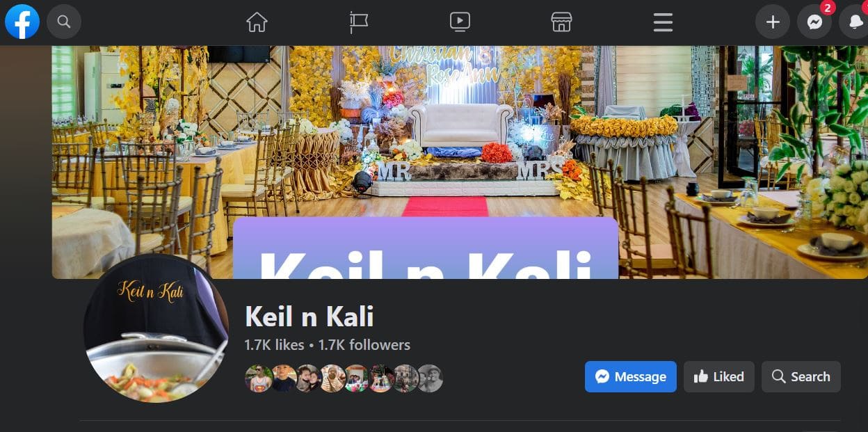Click the Facebook logo icon

tap(22, 22)
